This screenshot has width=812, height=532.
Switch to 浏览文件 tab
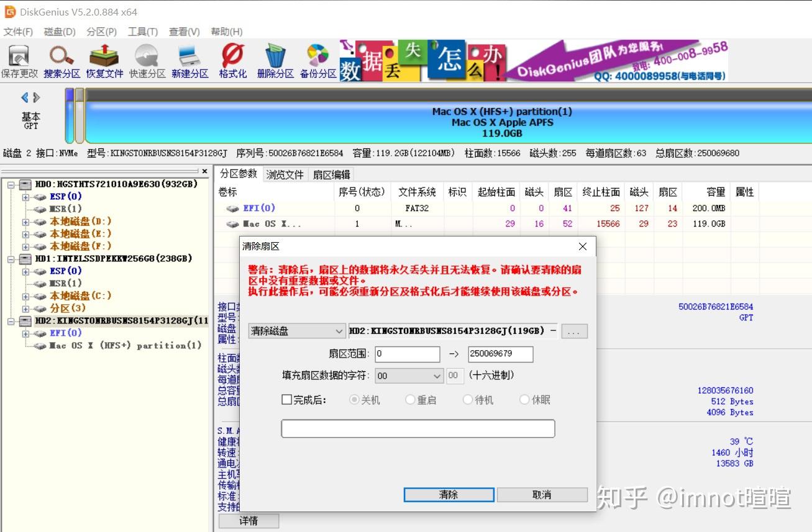coord(285,174)
